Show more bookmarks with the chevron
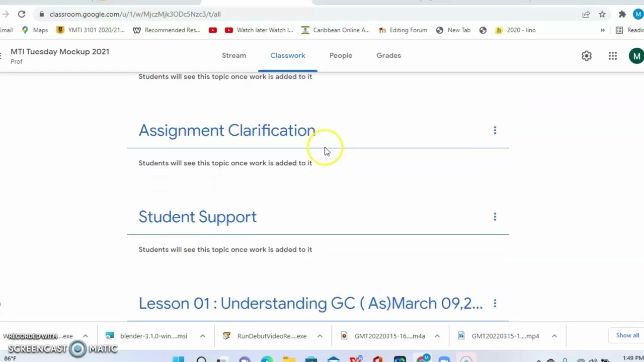 point(602,30)
